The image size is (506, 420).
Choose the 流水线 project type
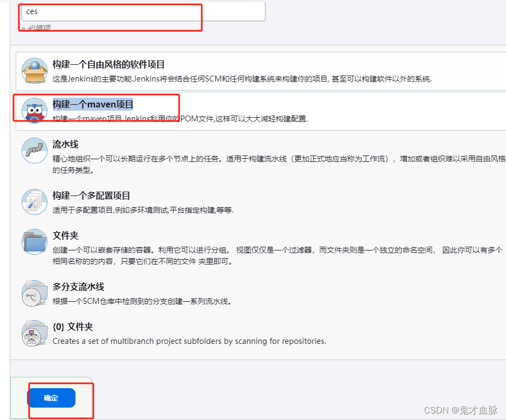click(65, 144)
